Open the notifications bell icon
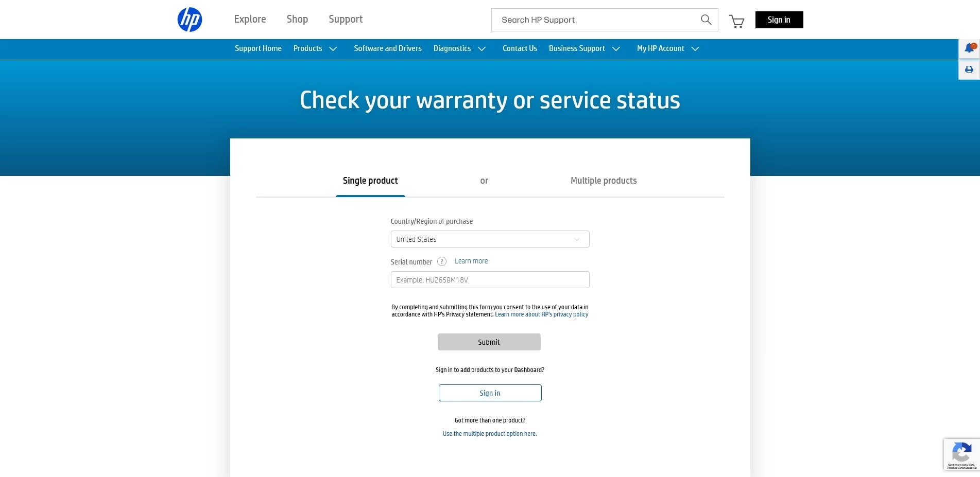The height and width of the screenshot is (477, 980). [969, 48]
